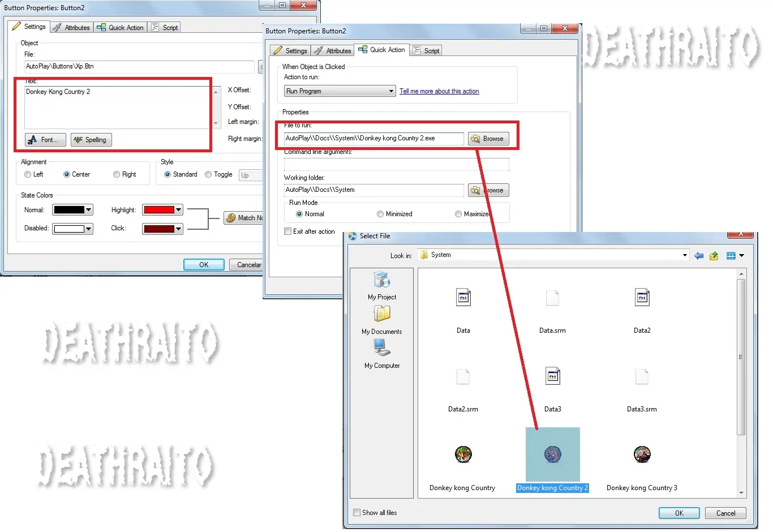The height and width of the screenshot is (532, 773).
Task: Open the view menu icon in Select File
Action: coord(731,256)
